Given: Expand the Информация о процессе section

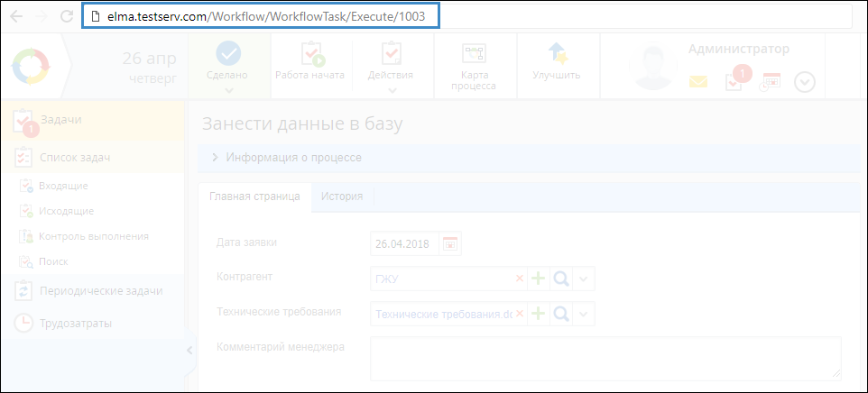Looking at the screenshot, I should point(215,158).
